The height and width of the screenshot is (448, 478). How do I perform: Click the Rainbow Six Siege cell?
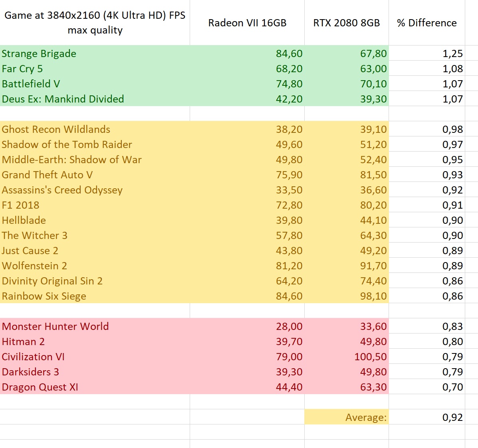pos(95,296)
